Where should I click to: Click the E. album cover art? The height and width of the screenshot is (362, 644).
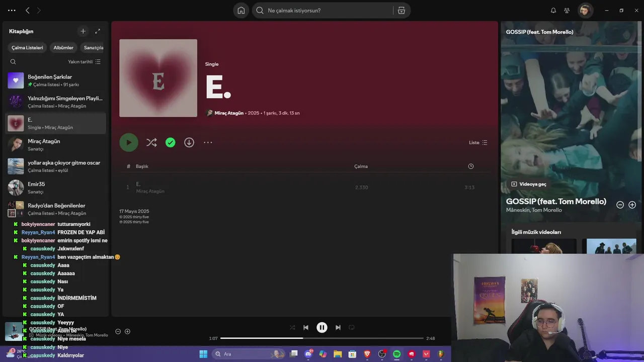(x=158, y=78)
